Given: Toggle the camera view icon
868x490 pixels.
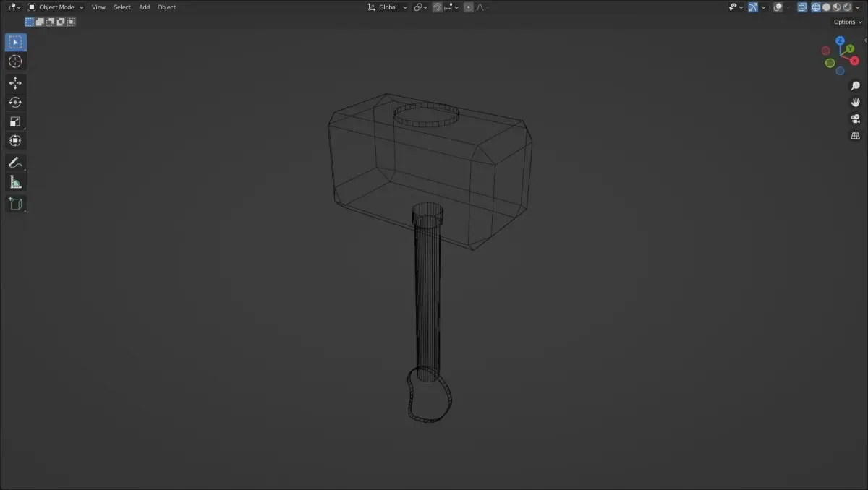Looking at the screenshot, I should coord(856,119).
